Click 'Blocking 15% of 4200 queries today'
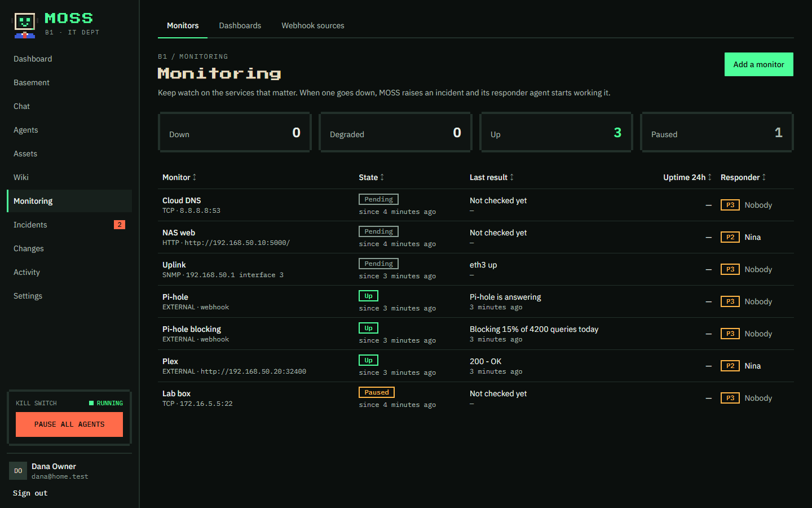This screenshot has height=508, width=812. tap(534, 329)
